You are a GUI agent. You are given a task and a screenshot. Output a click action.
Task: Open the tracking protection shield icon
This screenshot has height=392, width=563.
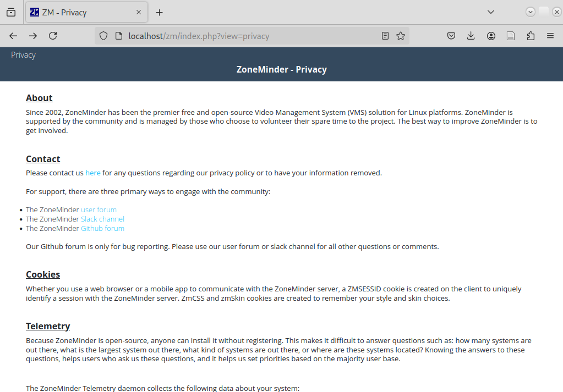coord(103,36)
